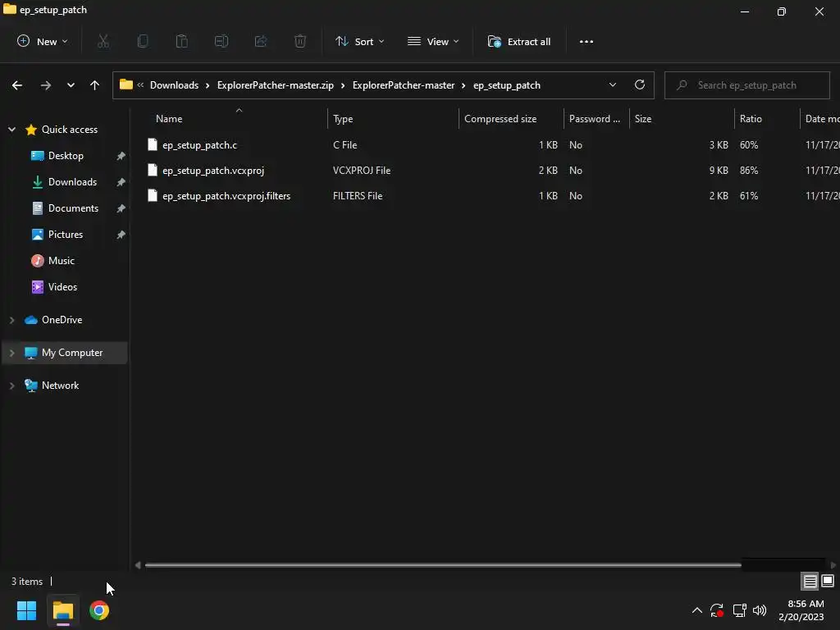Image resolution: width=840 pixels, height=630 pixels.
Task: Switch to large thumbnails view icon
Action: (828, 581)
